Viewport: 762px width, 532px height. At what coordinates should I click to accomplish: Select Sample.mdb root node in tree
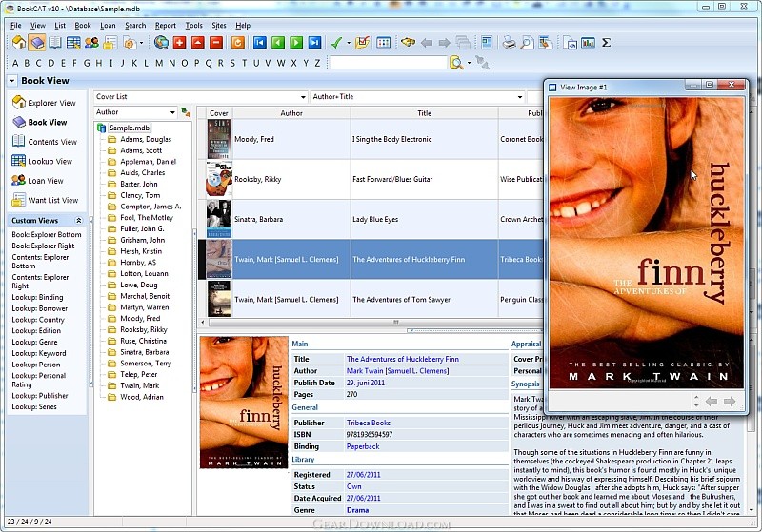(130, 128)
